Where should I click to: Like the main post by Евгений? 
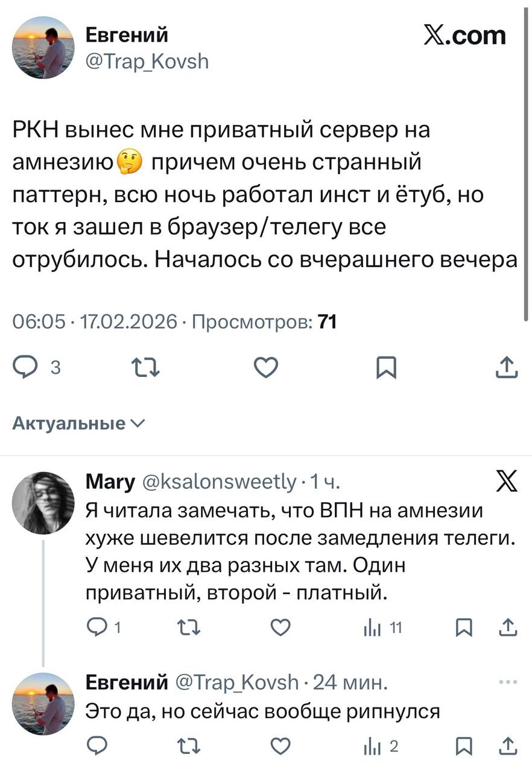click(x=265, y=367)
